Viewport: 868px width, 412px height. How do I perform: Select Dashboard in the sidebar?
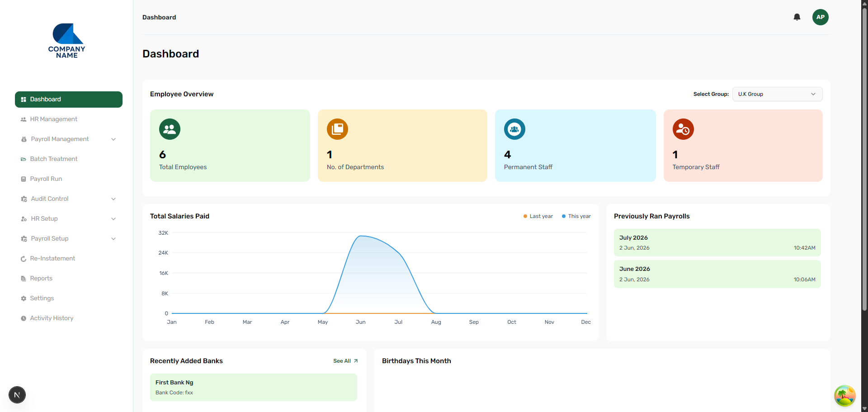[69, 99]
